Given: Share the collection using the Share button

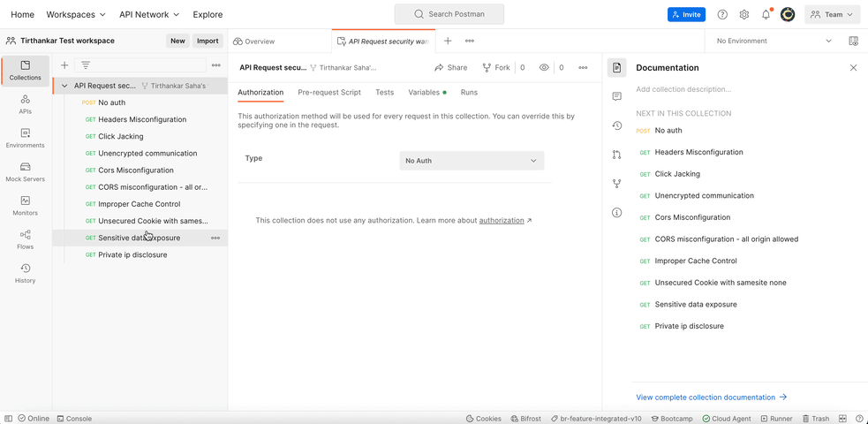Looking at the screenshot, I should (450, 67).
